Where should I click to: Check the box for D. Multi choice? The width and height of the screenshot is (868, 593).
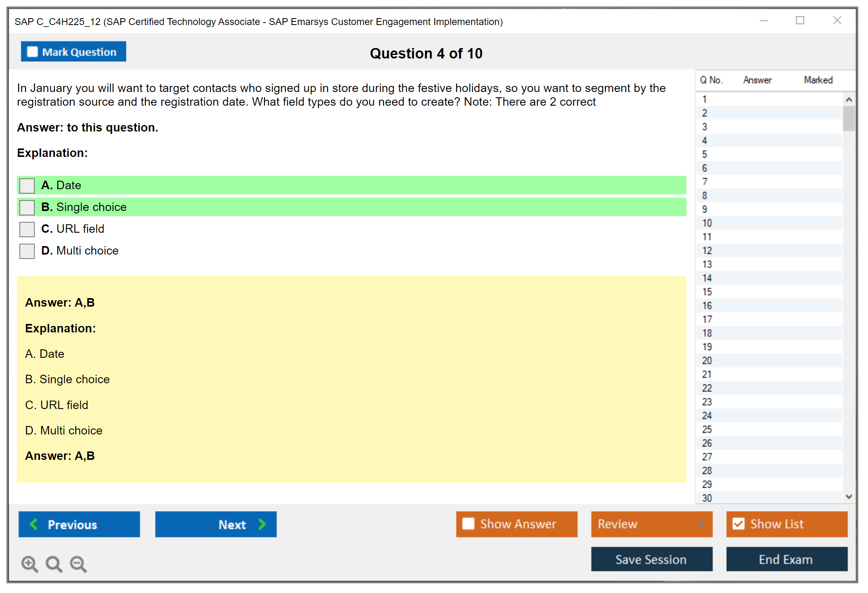[27, 251]
